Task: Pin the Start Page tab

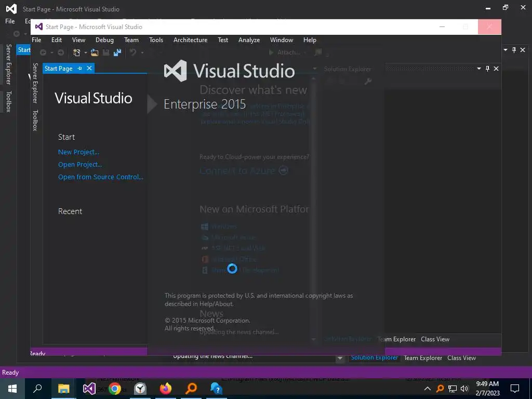Action: 79,69
